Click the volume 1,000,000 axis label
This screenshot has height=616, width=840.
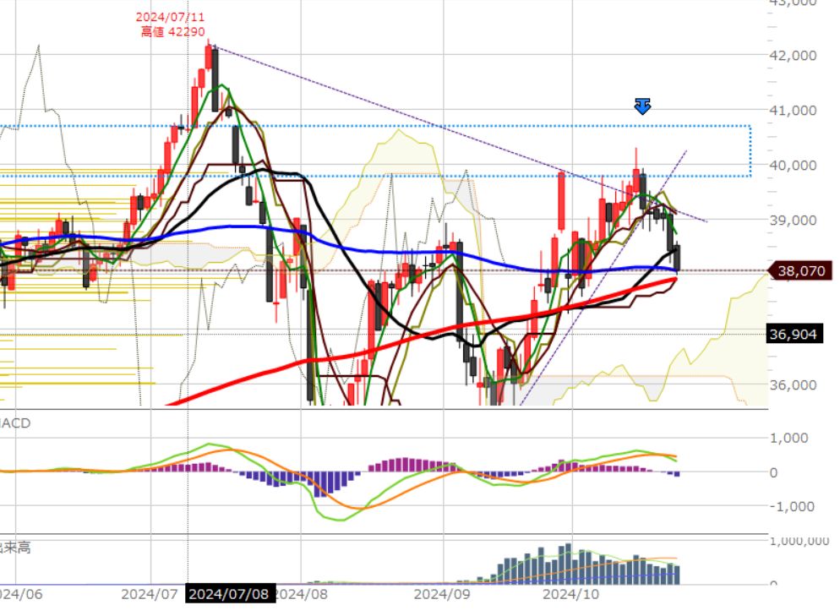pyautogui.click(x=799, y=541)
